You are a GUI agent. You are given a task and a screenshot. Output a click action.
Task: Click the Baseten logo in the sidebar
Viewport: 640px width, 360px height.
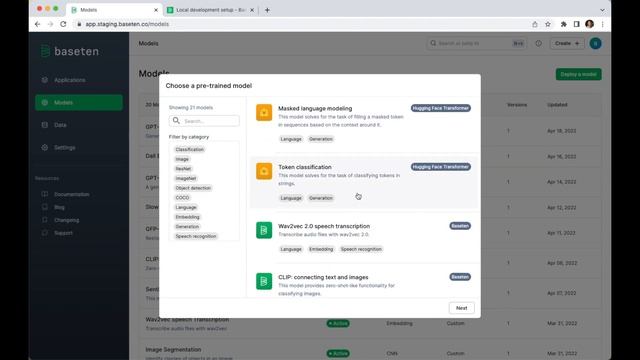tap(70, 51)
